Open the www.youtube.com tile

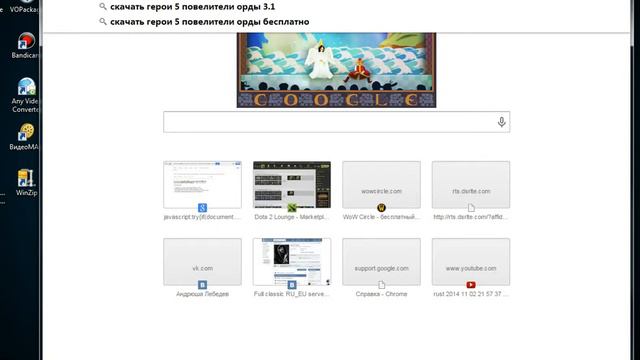pos(471,262)
